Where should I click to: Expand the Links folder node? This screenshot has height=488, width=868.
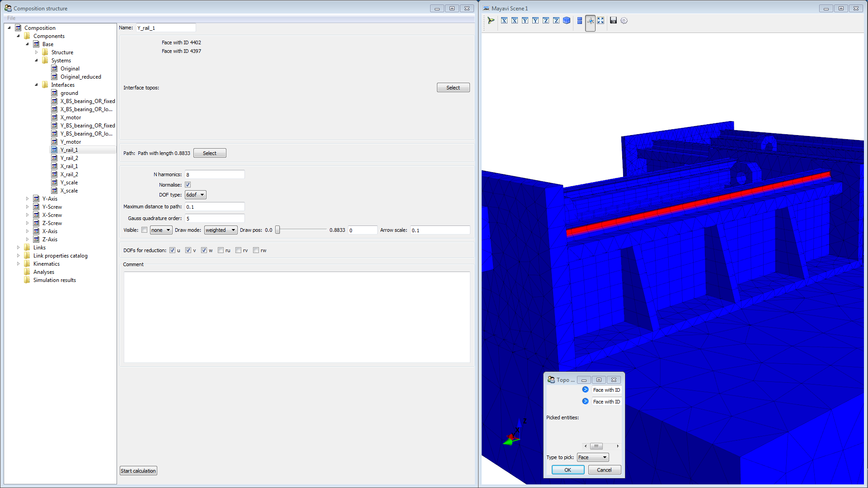point(18,248)
